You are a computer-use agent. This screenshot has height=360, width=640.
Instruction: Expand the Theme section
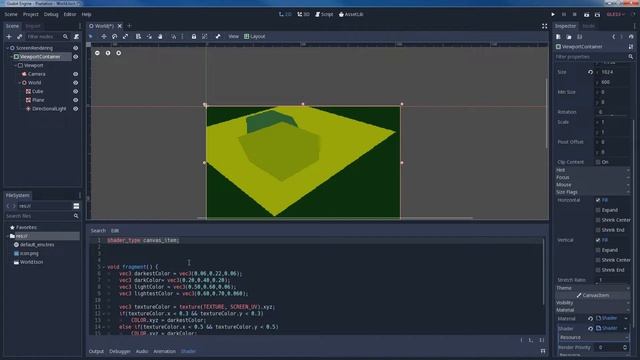coord(592,288)
